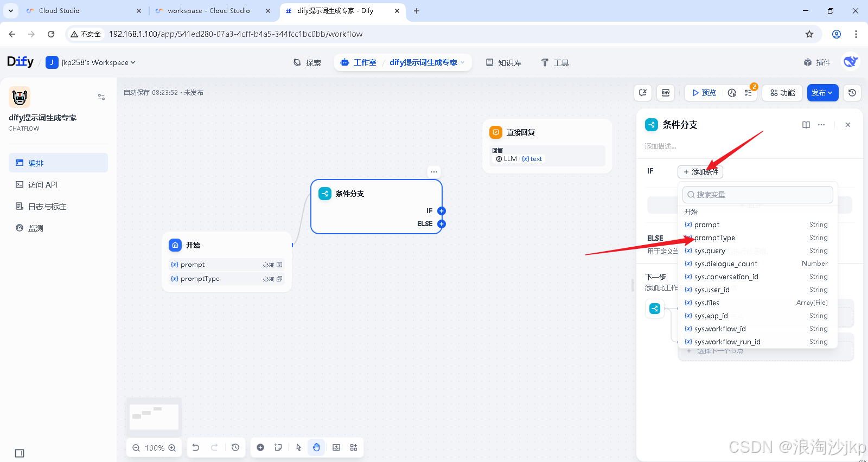Switch to hand pan mode
This screenshot has height=462, width=868.
tap(316, 447)
